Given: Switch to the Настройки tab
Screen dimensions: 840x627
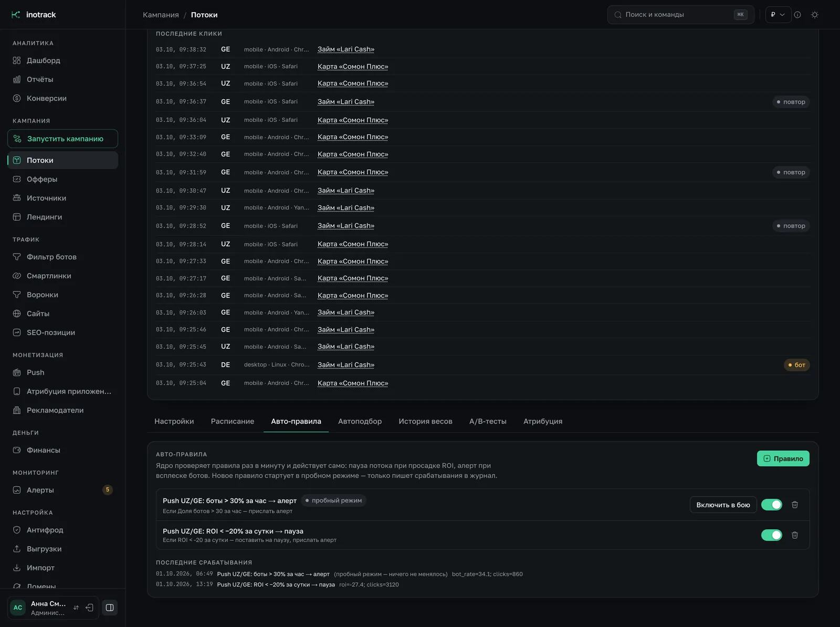Looking at the screenshot, I should (x=174, y=421).
